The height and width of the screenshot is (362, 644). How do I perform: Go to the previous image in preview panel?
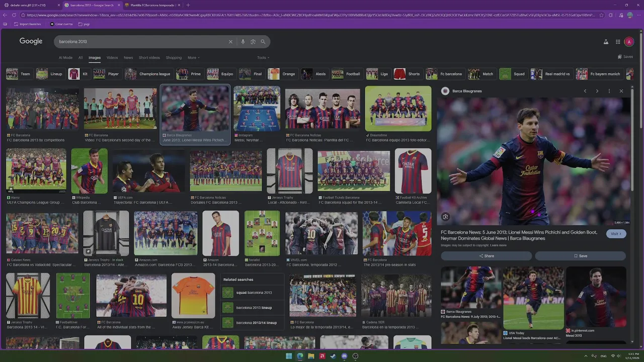585,91
